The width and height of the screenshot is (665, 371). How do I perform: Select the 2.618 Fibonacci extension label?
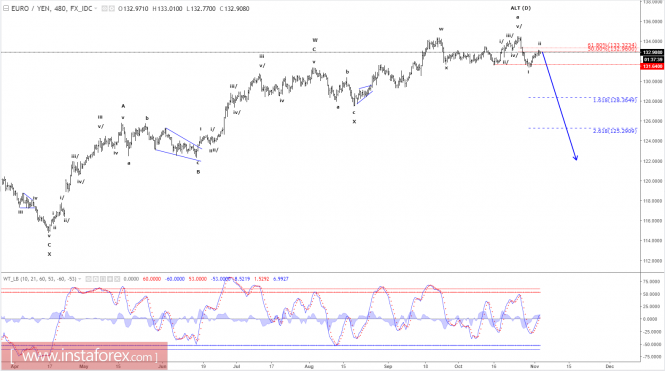point(615,131)
